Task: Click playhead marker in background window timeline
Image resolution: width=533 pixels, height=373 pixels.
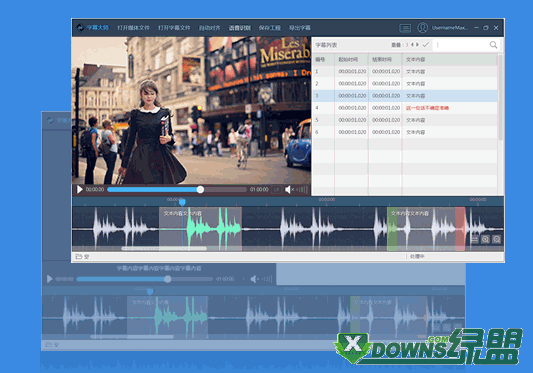Action: (150, 291)
